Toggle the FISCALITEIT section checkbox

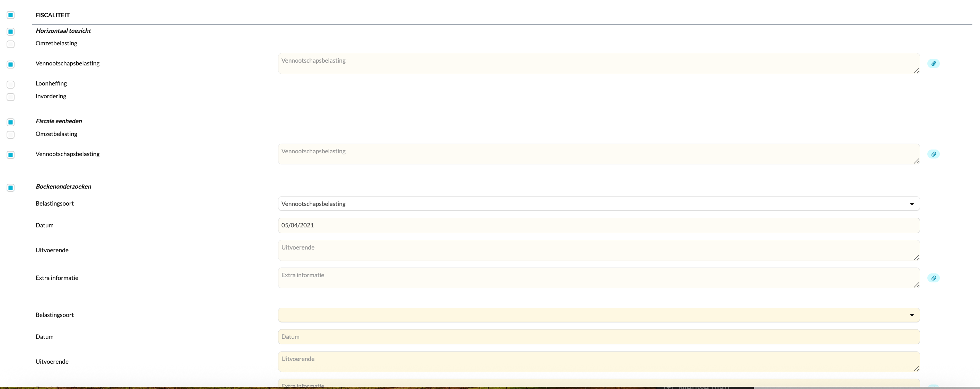tap(11, 15)
